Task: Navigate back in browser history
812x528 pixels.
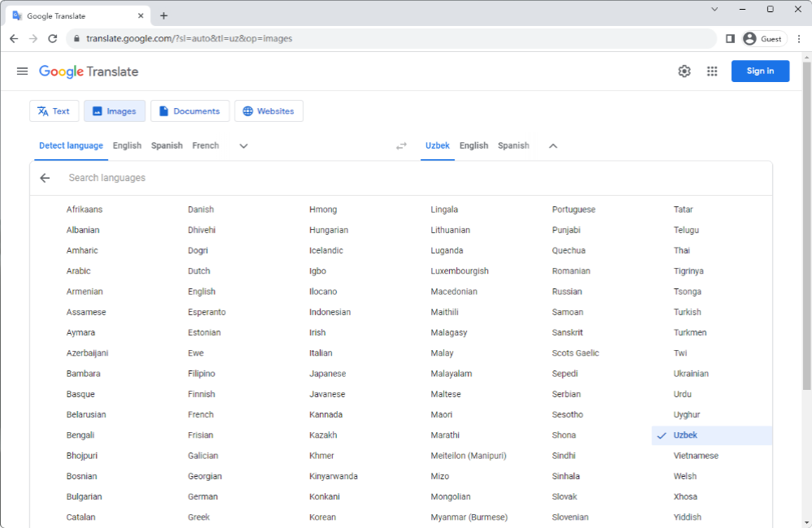Action: tap(14, 38)
